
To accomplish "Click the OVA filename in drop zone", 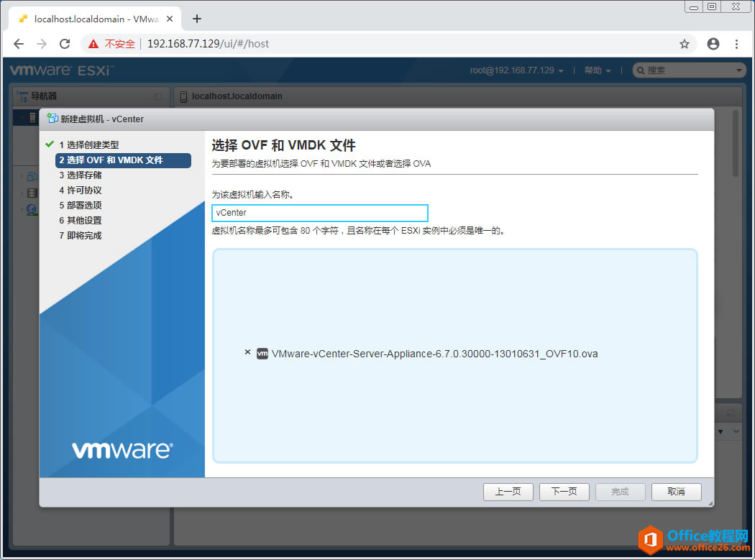I will (x=434, y=354).
